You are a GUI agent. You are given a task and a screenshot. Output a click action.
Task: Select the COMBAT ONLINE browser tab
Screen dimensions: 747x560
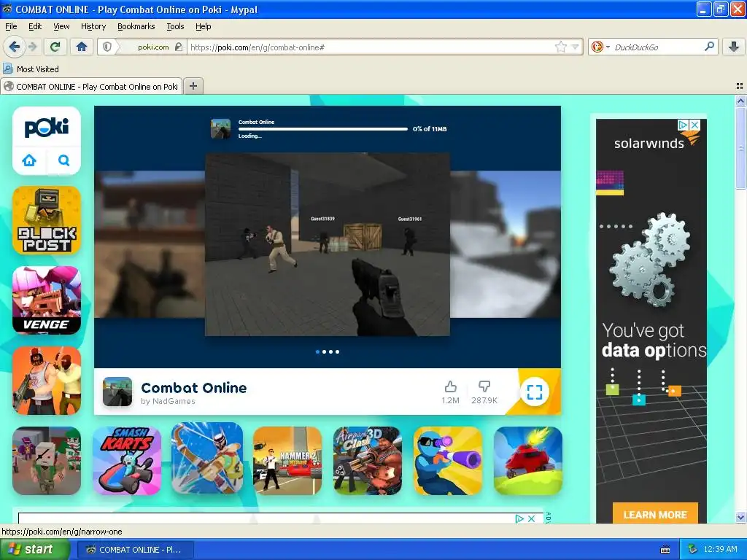(91, 87)
